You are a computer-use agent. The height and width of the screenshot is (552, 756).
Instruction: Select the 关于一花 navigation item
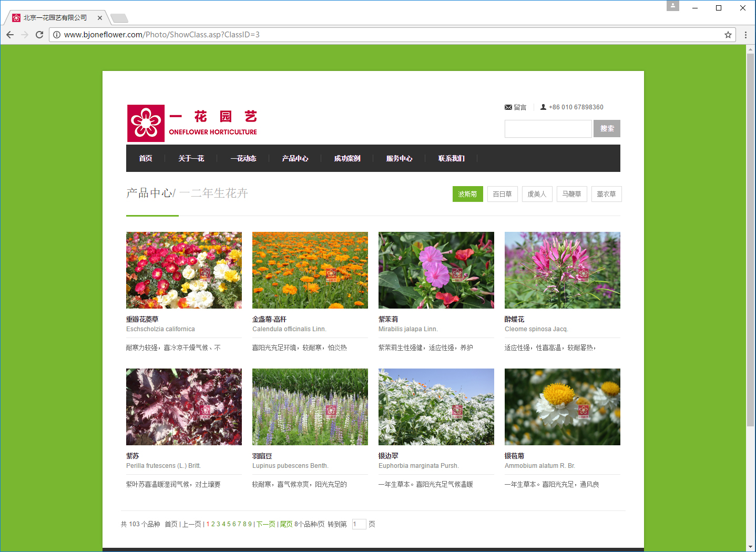[191, 158]
